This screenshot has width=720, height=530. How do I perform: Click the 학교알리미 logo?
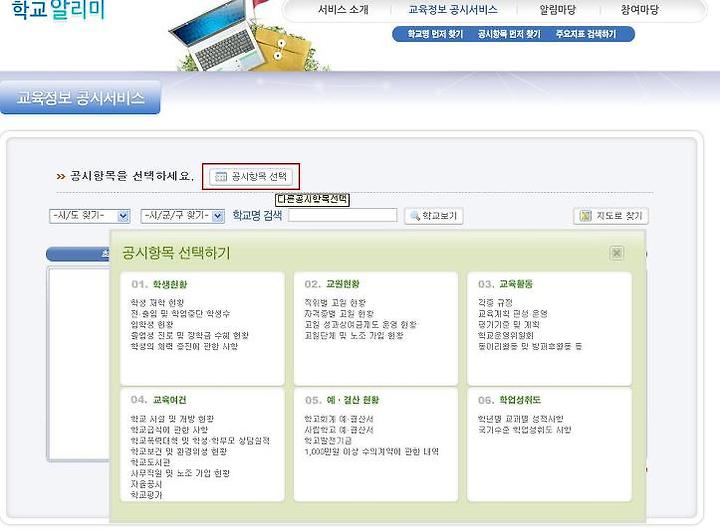point(58,9)
